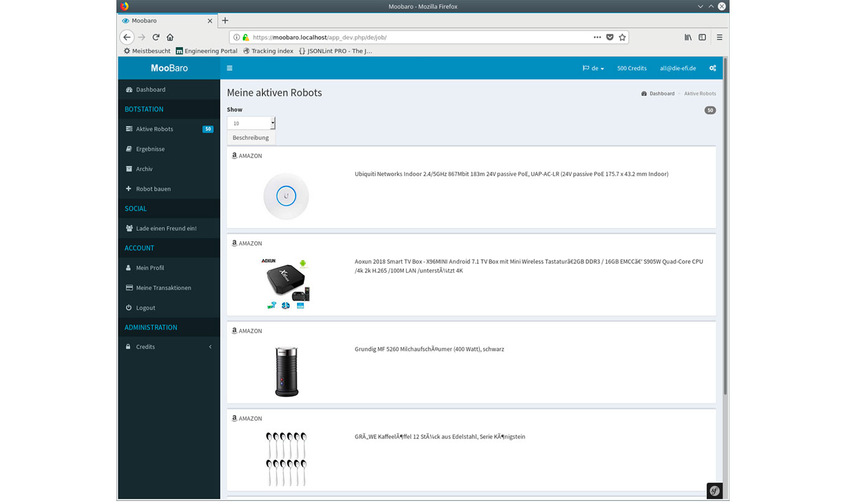846x504 pixels.
Task: Click the hamburger sidebar toggle icon
Action: tap(230, 68)
